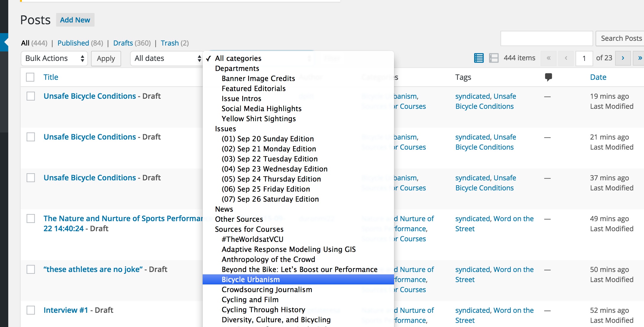Image resolution: width=644 pixels, height=327 pixels.
Task: Switch to list view mode icon
Action: (479, 58)
